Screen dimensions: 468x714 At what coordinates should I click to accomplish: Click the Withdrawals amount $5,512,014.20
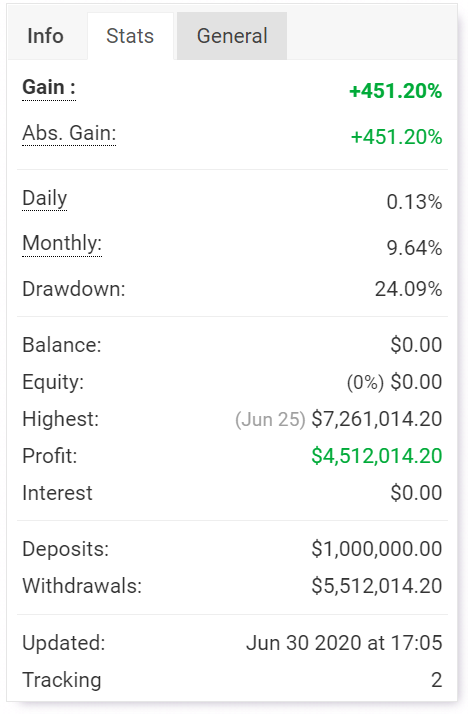376,586
